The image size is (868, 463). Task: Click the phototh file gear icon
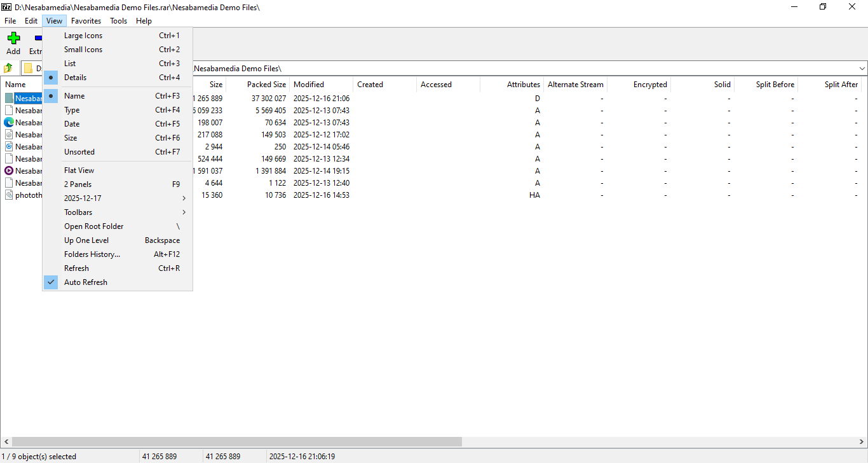(9, 195)
